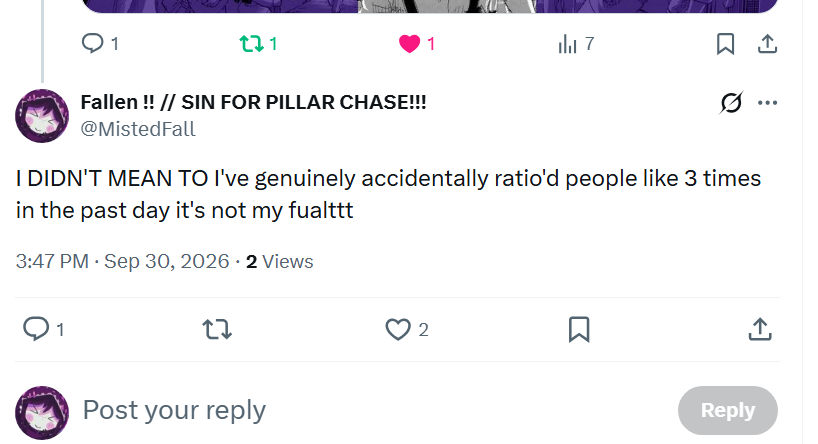Open the @MistedFall handle link
This screenshot has height=444, width=818.
[138, 129]
